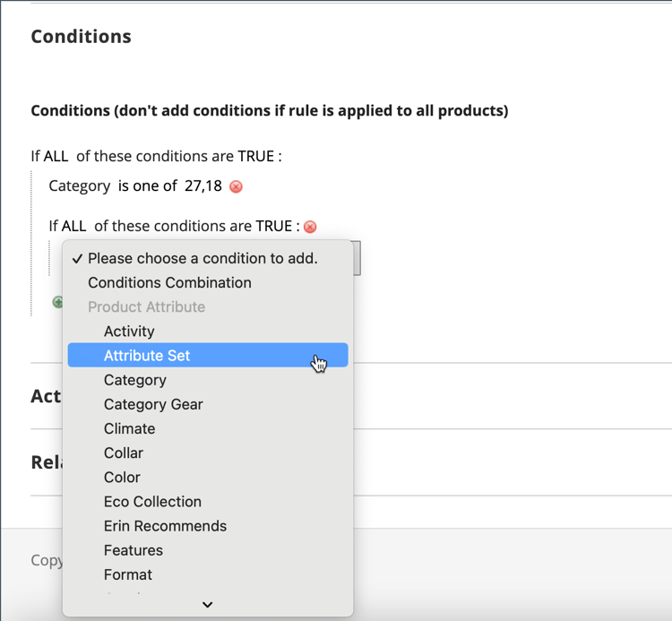Pick the Collar attribute
The image size is (672, 621).
[124, 453]
